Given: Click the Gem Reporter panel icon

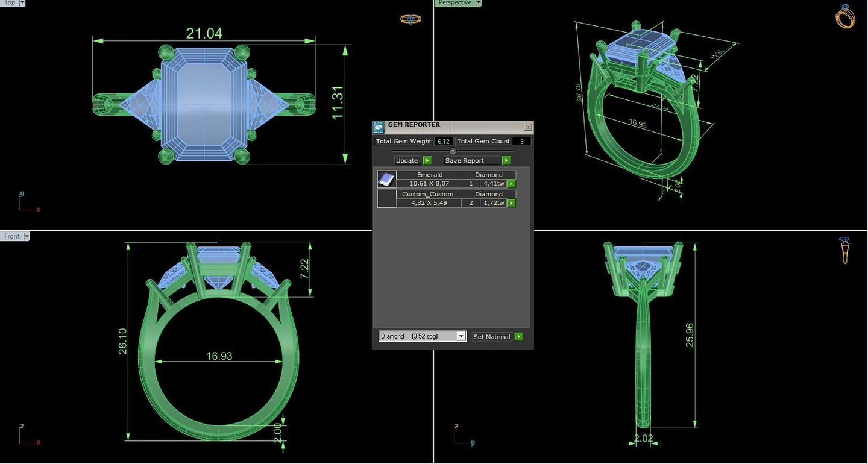Looking at the screenshot, I should [379, 127].
